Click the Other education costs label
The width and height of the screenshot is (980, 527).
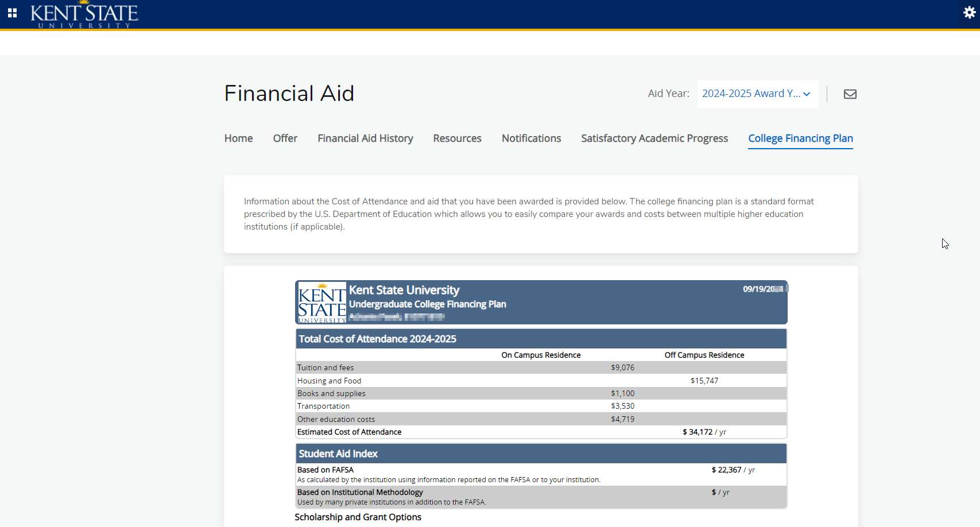pos(336,419)
